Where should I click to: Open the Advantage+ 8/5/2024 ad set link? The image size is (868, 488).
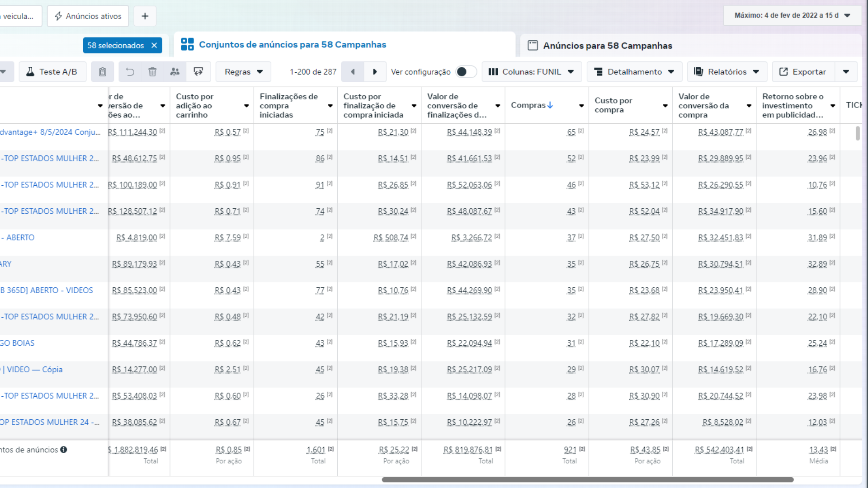pos(50,132)
